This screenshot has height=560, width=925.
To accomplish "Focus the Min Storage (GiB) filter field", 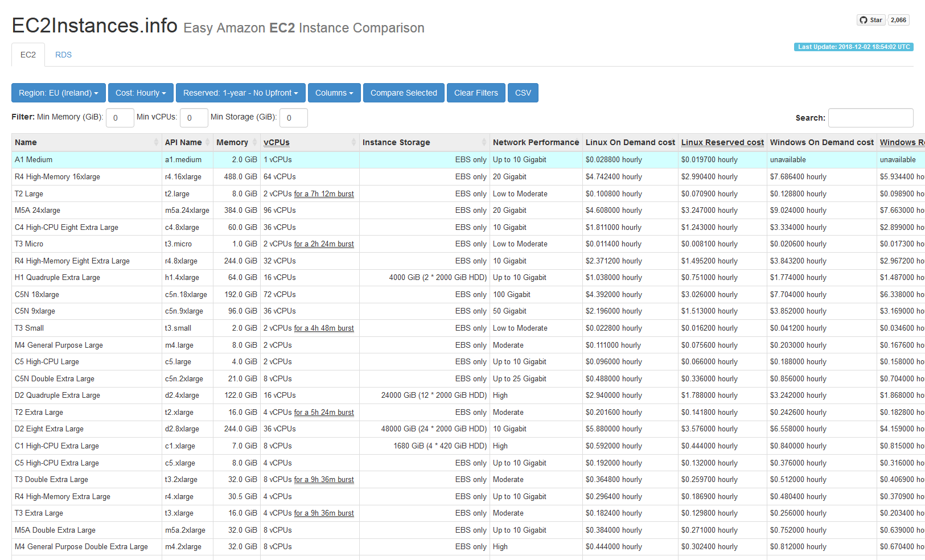I will [x=294, y=118].
